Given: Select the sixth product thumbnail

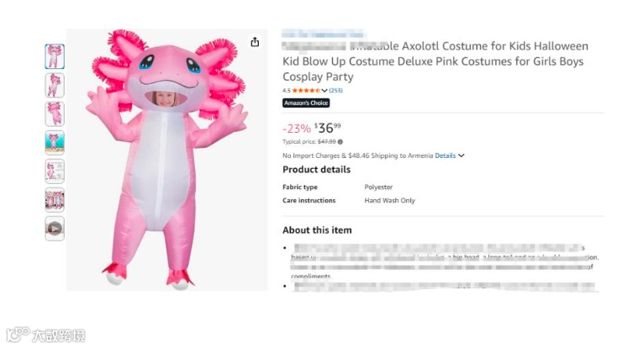Looking at the screenshot, I should click(55, 199).
